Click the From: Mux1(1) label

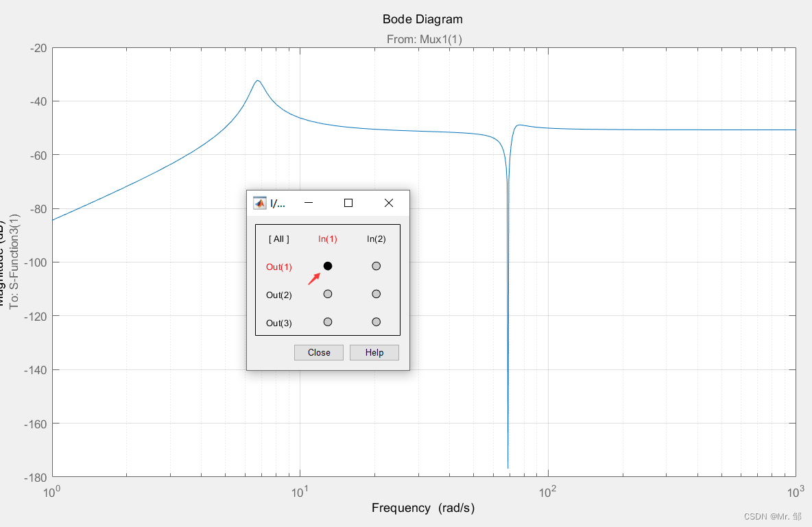(424, 39)
